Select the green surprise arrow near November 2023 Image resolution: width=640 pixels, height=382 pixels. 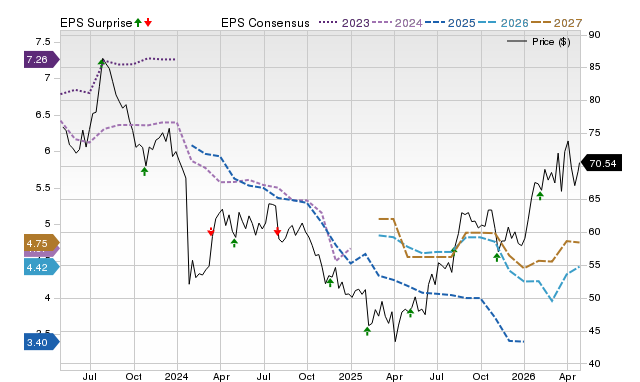[x=144, y=171]
